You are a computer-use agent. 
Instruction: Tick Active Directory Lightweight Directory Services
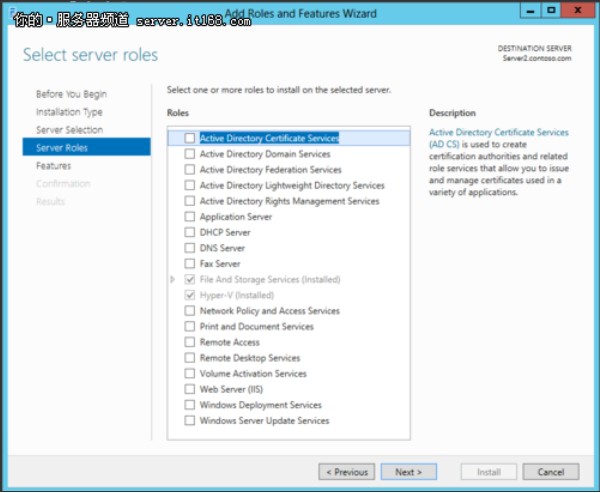pyautogui.click(x=189, y=185)
